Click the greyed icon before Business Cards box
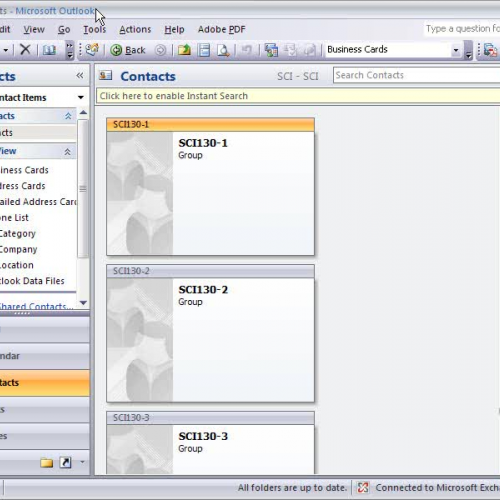 tap(310, 50)
